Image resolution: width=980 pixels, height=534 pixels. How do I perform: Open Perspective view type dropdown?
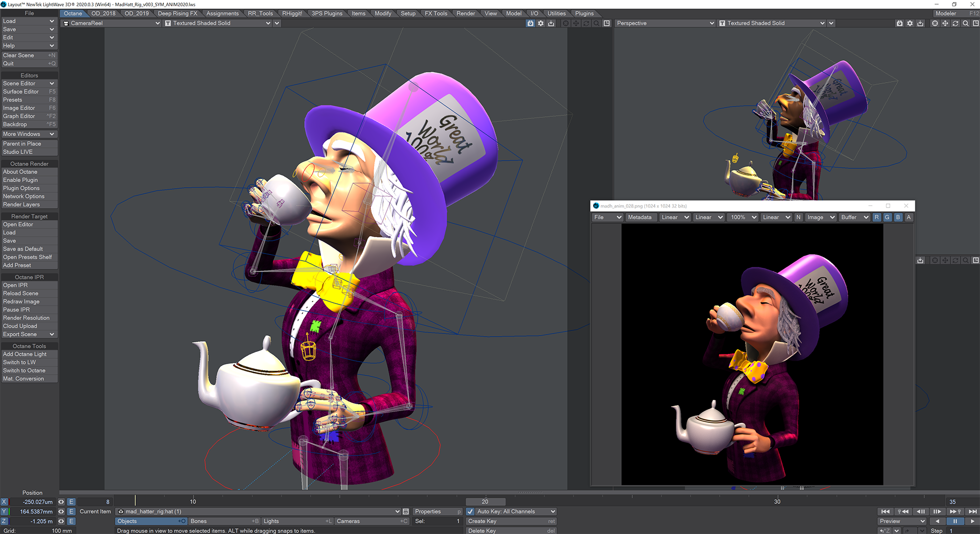pyautogui.click(x=665, y=23)
